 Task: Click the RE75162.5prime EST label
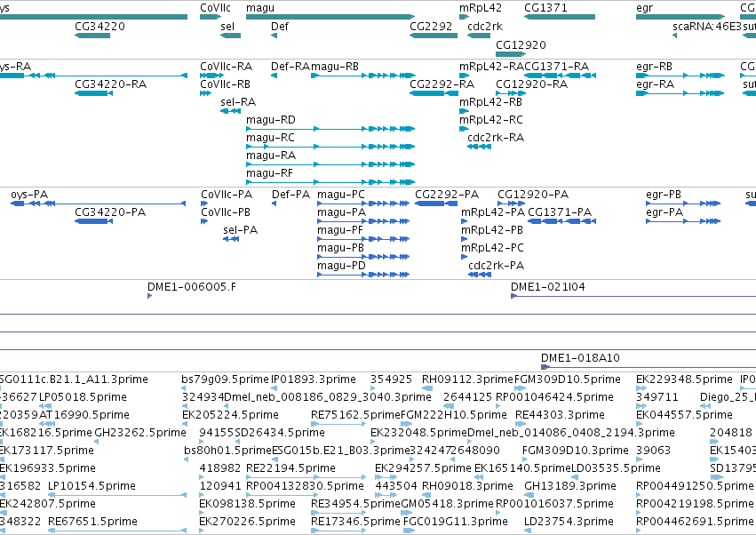355,415
